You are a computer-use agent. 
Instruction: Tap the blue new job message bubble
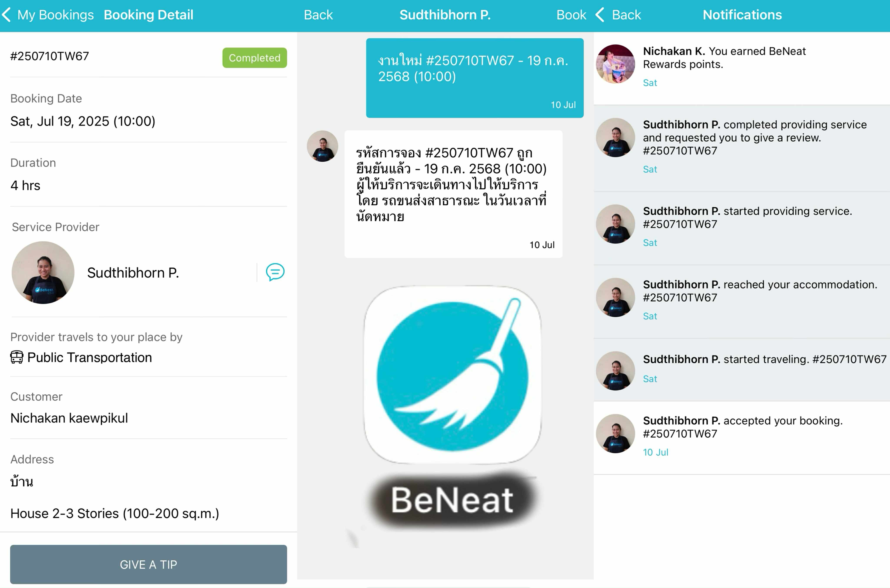tap(475, 78)
